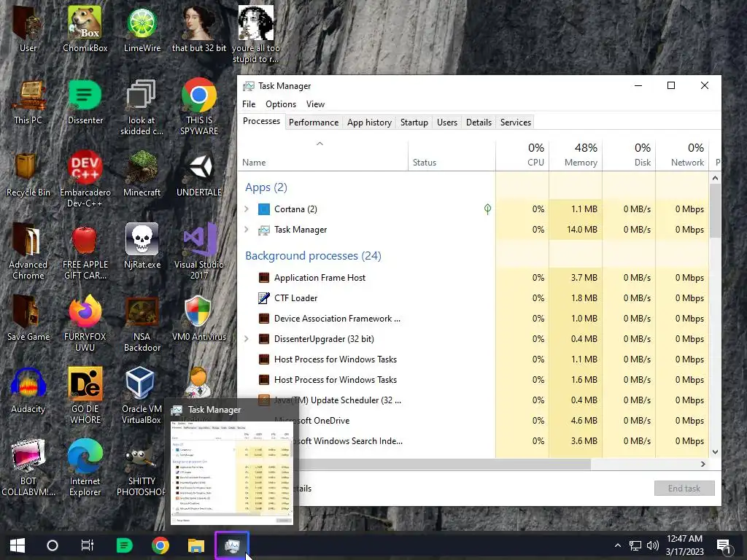The height and width of the screenshot is (560, 747).
Task: Select the NSA Backdoor desktop icon
Action: [x=142, y=323]
